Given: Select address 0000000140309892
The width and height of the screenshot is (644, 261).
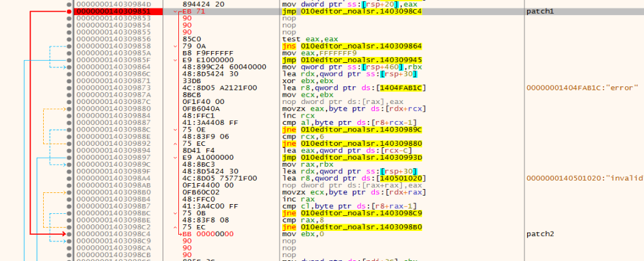Looking at the screenshot, I should click(114, 143).
